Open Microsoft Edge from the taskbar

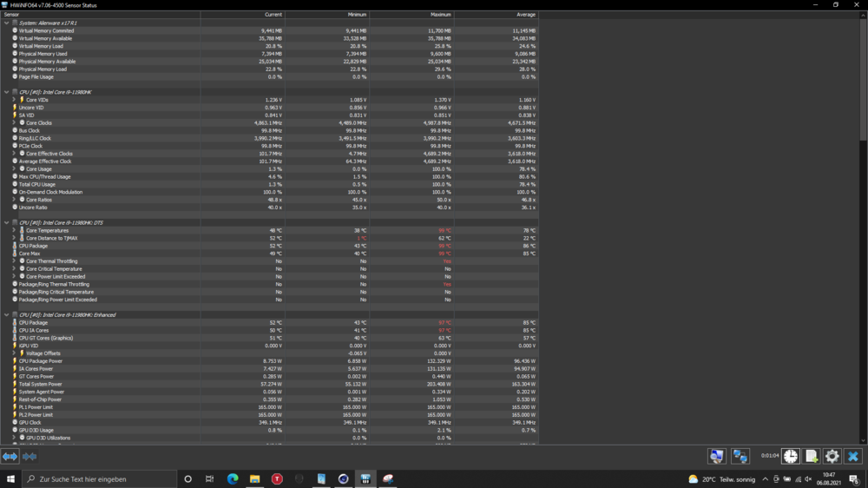coord(233,478)
